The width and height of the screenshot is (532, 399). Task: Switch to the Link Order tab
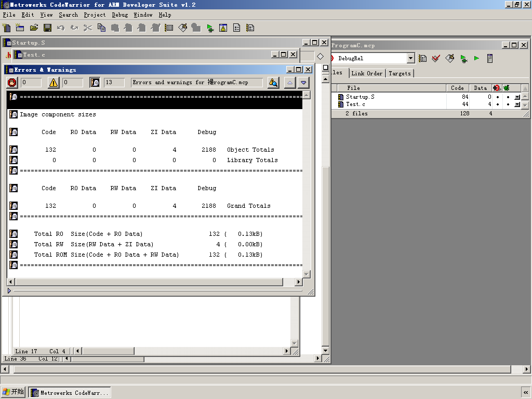(x=367, y=73)
